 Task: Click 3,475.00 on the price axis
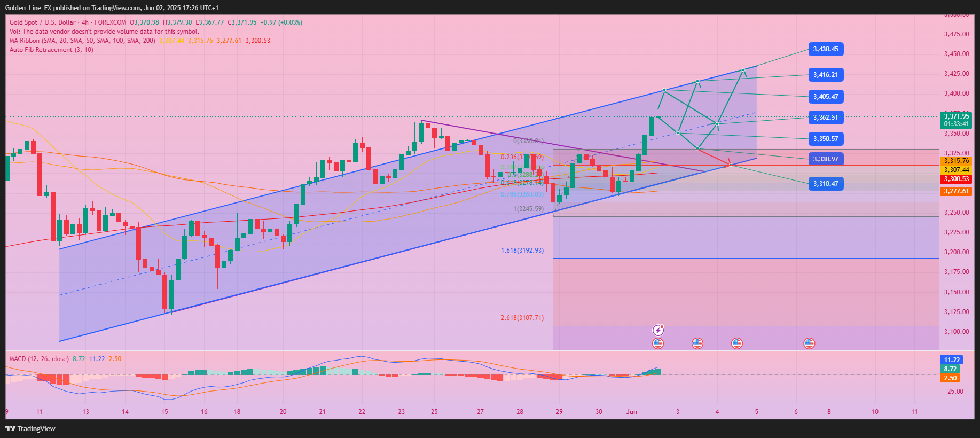(x=957, y=34)
